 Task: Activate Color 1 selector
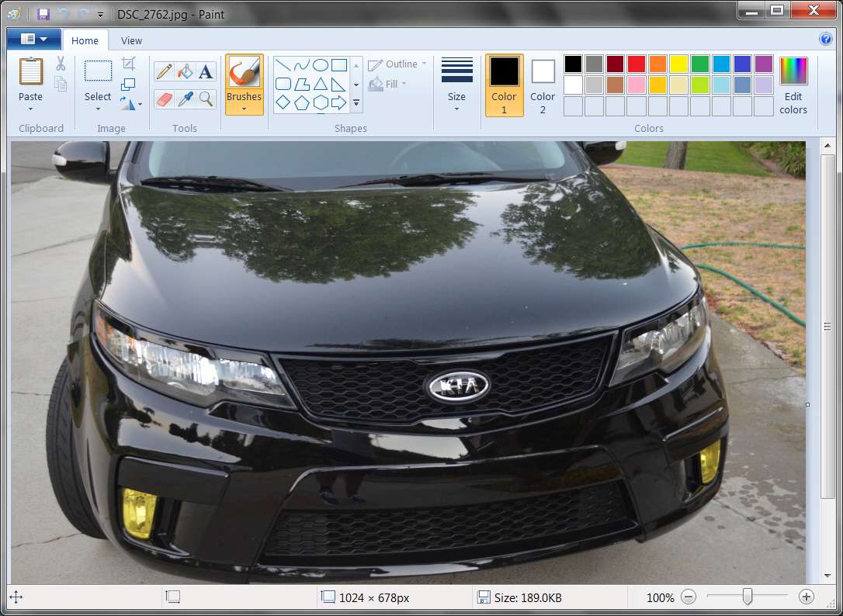pos(504,85)
